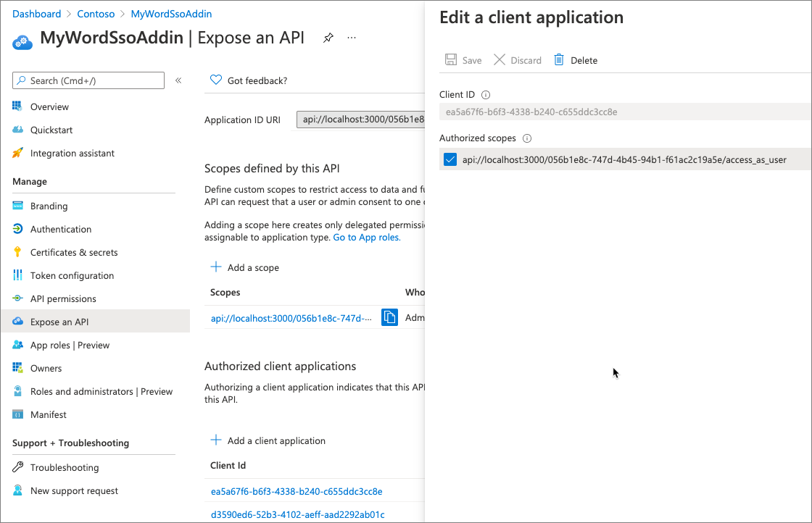Click the Discard X icon
The width and height of the screenshot is (812, 523).
500,59
